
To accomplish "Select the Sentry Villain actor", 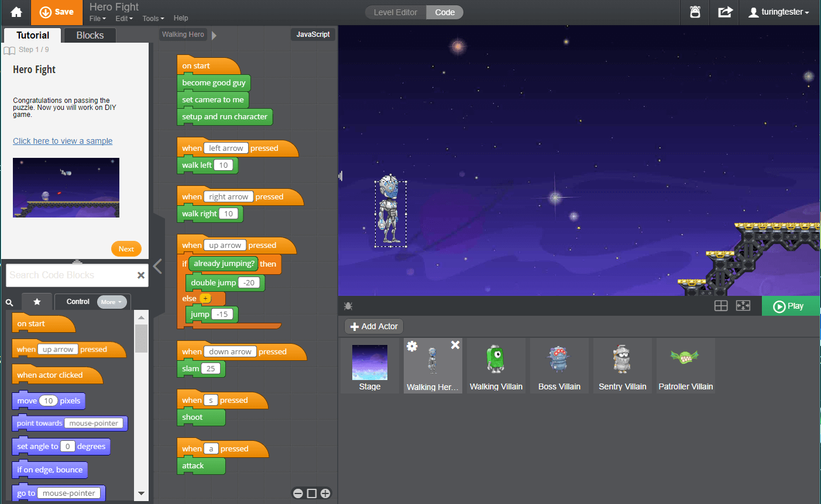I will (623, 366).
